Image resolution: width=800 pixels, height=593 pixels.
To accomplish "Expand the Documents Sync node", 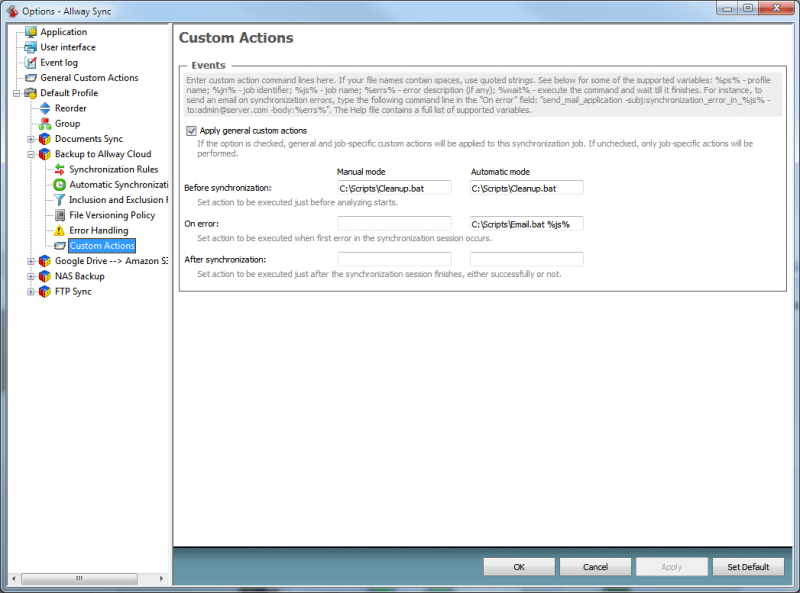I will click(31, 139).
